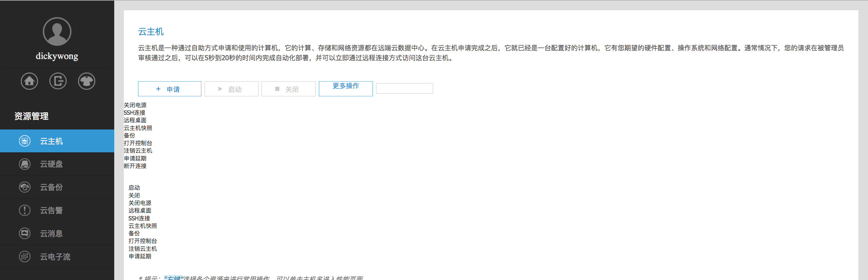This screenshot has height=280, width=868.
Task: Click the 资源管理 sidebar heading
Action: click(31, 116)
